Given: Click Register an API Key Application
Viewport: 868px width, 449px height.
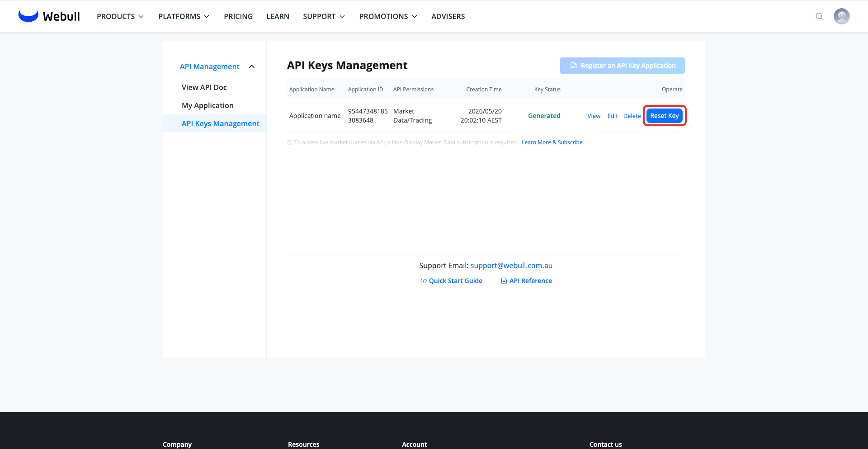Looking at the screenshot, I should tap(623, 66).
